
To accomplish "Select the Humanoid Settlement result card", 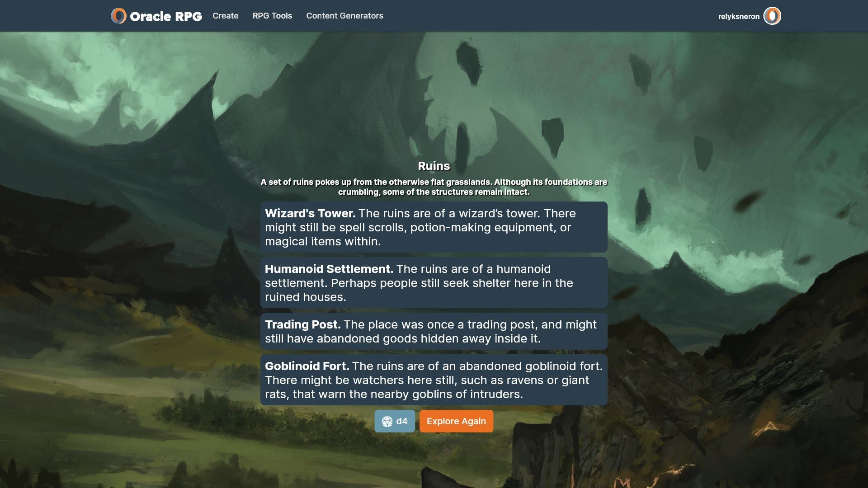I will (x=434, y=282).
